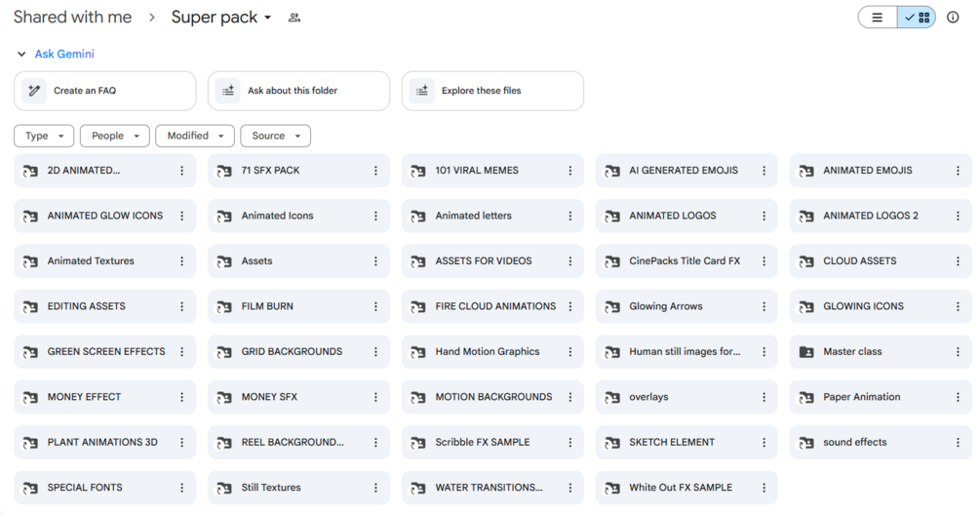980x516 pixels.
Task: Open three-dot menu for ANIMATED EMOJIS
Action: pyautogui.click(x=958, y=171)
